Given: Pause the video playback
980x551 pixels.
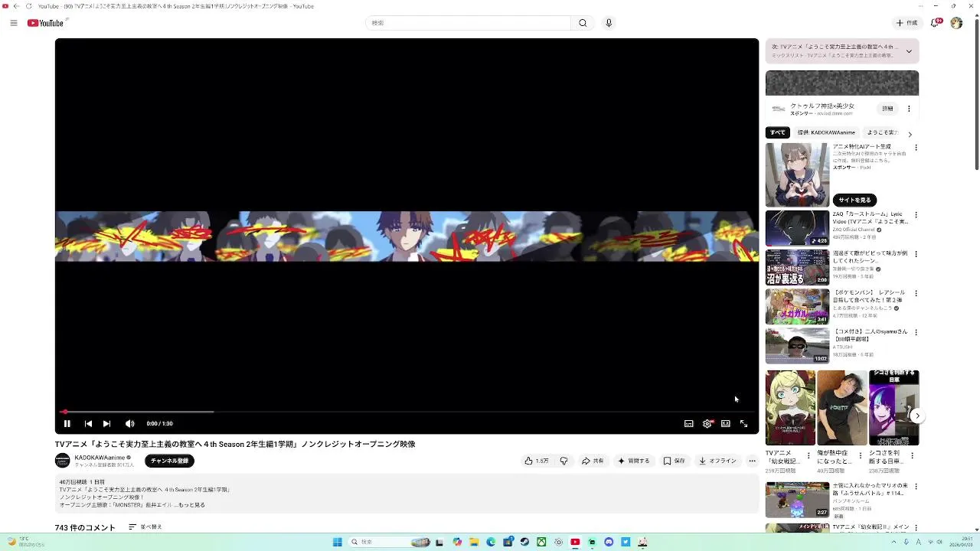Looking at the screenshot, I should click(67, 423).
